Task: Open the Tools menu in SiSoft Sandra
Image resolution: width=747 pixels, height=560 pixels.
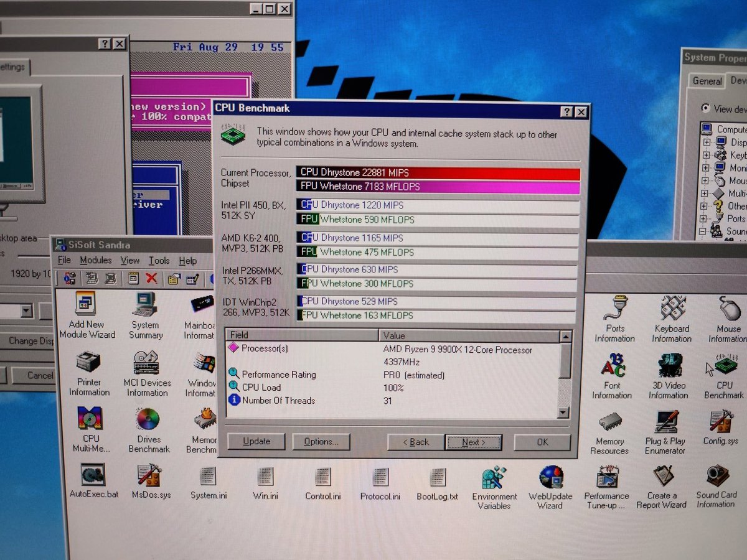Action: (x=159, y=261)
